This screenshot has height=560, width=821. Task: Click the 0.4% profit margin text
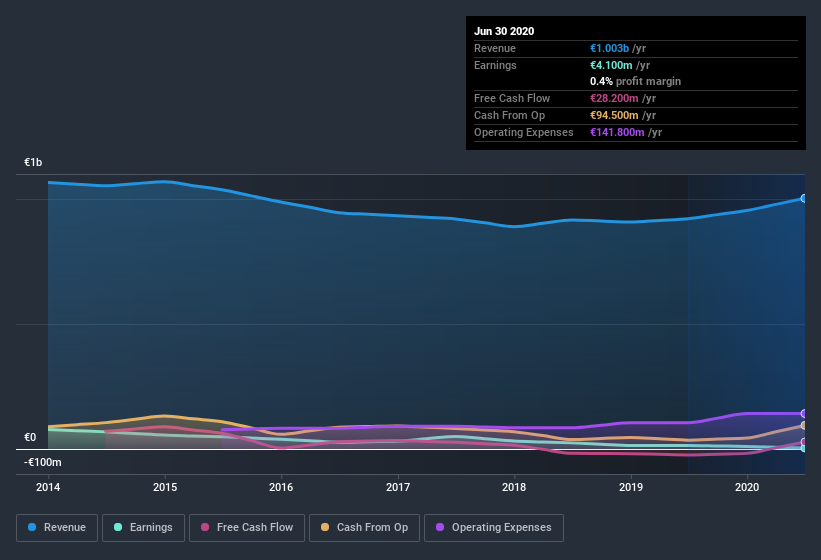(x=636, y=81)
